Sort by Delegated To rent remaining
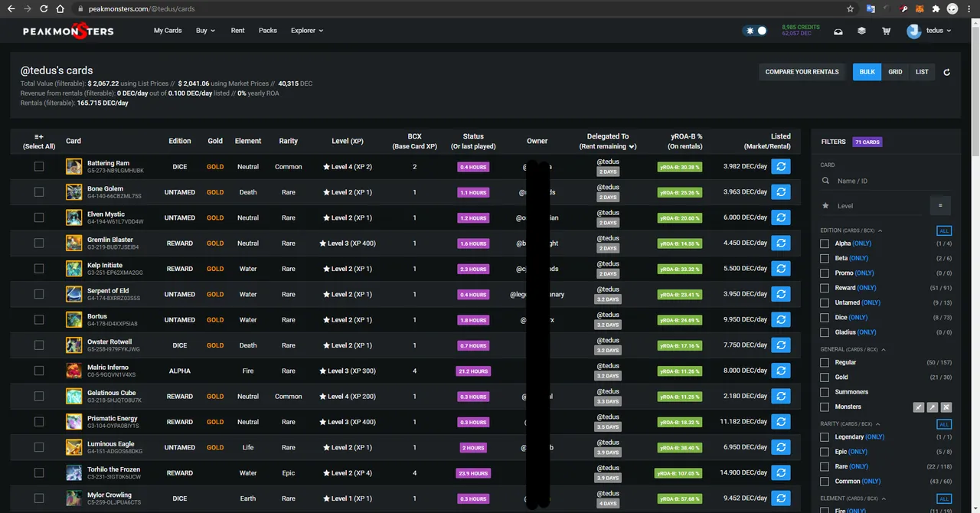The image size is (980, 513). [x=608, y=142]
